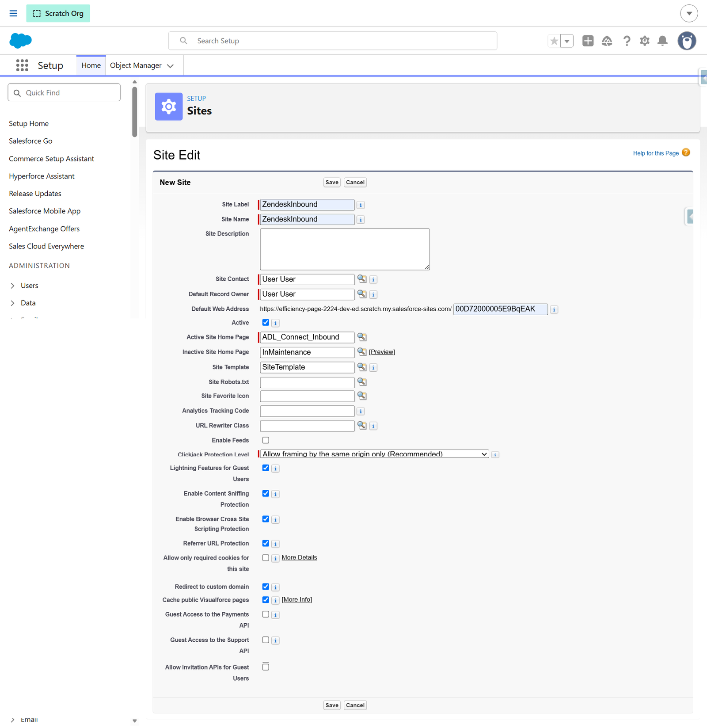Open the Object Manager tab dropdown chevron
Screen dimensions: 707x728
click(171, 66)
